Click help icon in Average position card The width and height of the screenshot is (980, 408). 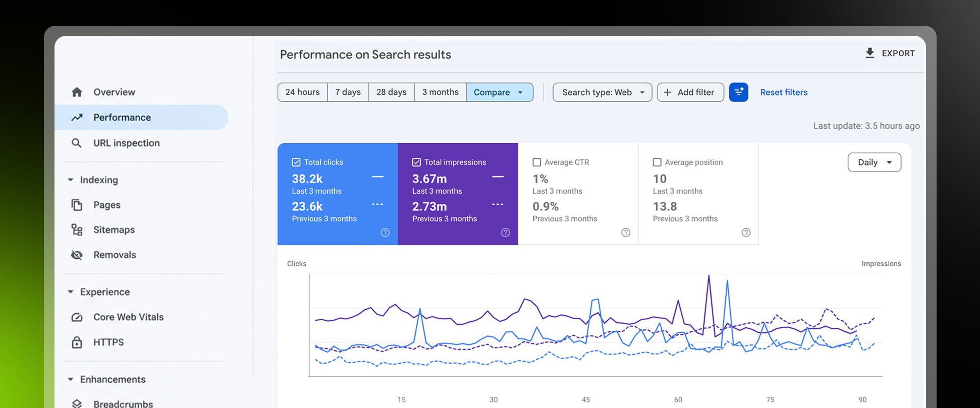coord(746,232)
